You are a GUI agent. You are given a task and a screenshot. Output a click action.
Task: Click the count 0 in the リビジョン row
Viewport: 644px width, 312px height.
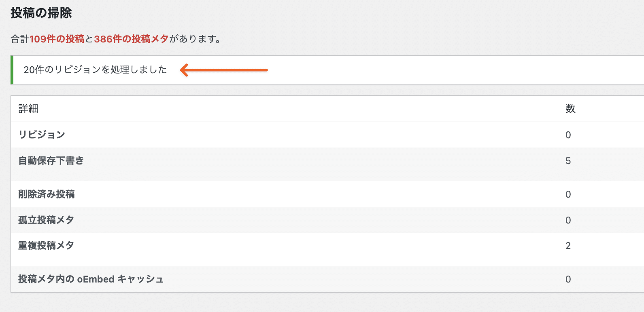point(568,135)
